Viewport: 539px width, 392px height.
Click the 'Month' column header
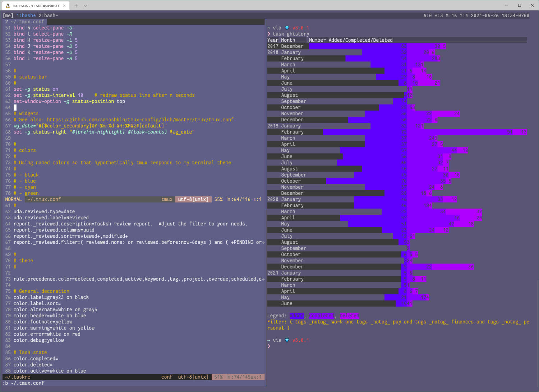pyautogui.click(x=288, y=40)
